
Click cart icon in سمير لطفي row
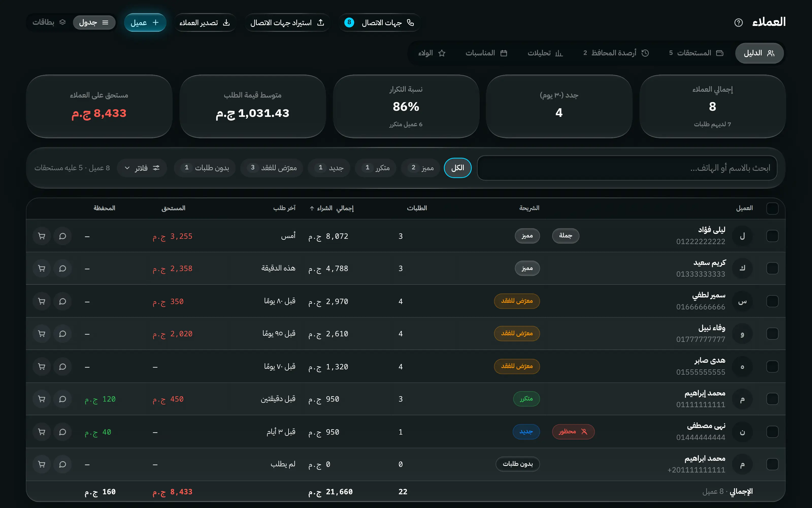42,301
